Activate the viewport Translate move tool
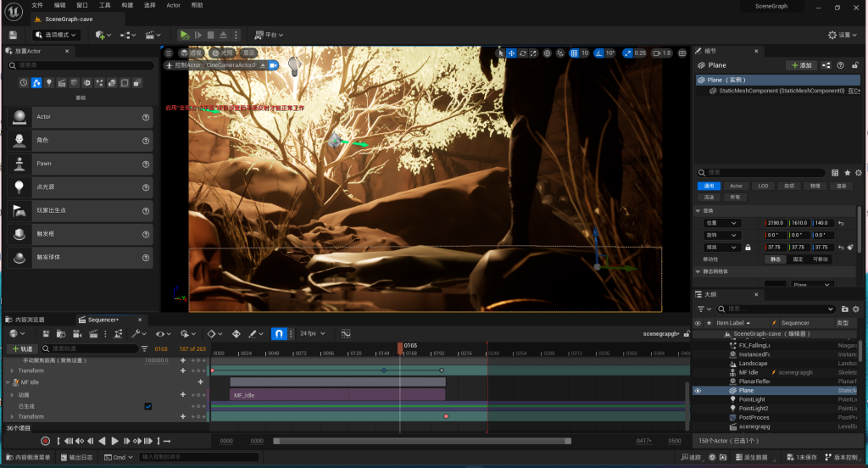 tap(511, 53)
